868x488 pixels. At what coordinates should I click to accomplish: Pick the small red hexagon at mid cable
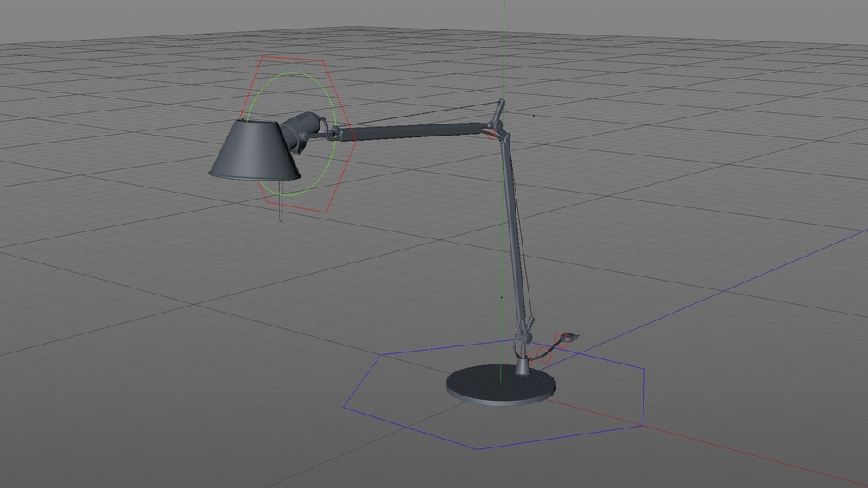(542, 356)
